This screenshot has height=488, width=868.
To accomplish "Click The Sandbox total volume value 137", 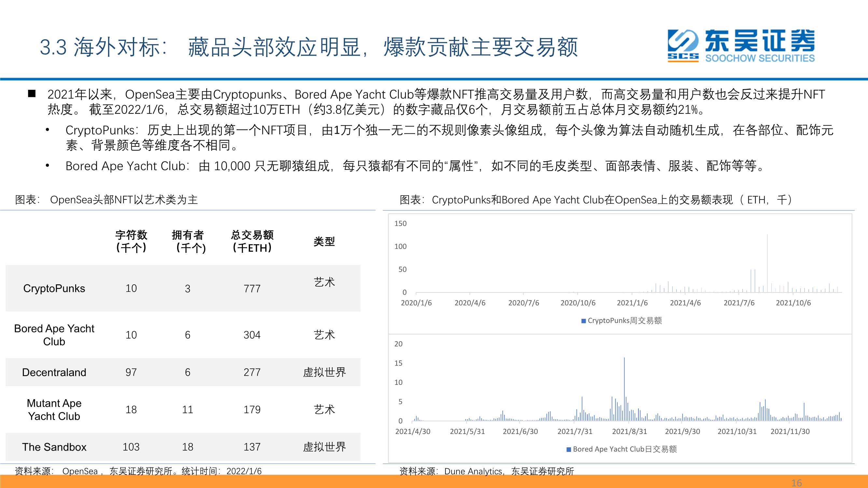I will pyautogui.click(x=252, y=447).
